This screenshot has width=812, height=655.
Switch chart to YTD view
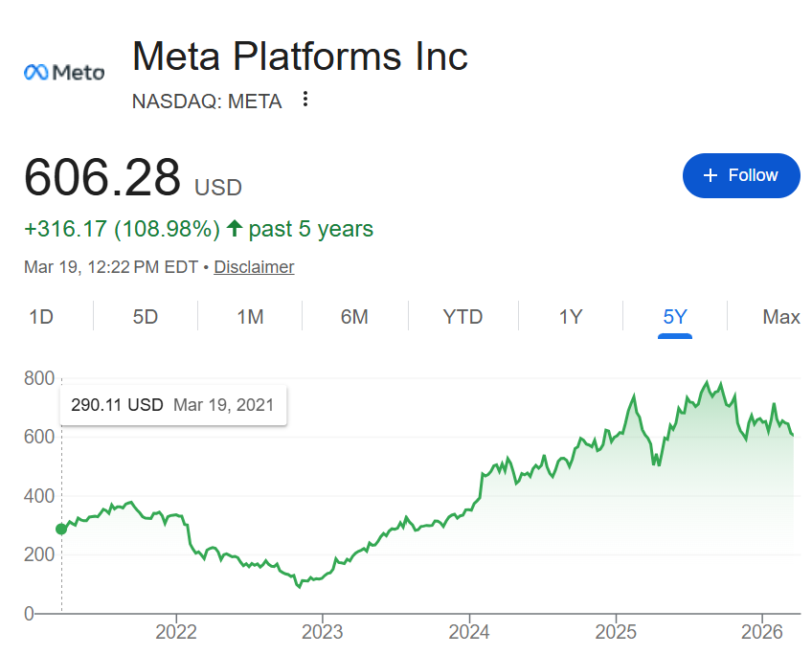(x=462, y=317)
